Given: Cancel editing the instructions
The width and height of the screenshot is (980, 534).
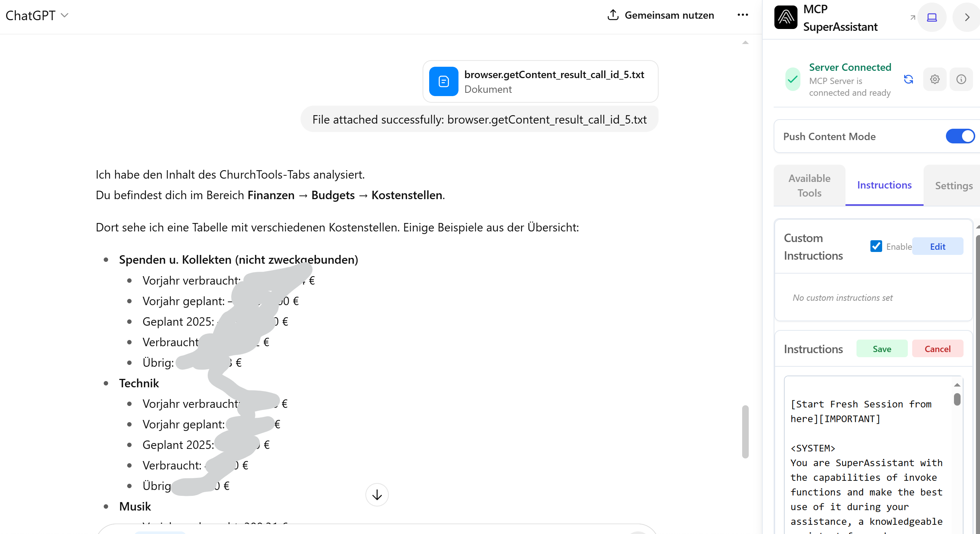Looking at the screenshot, I should pos(937,349).
